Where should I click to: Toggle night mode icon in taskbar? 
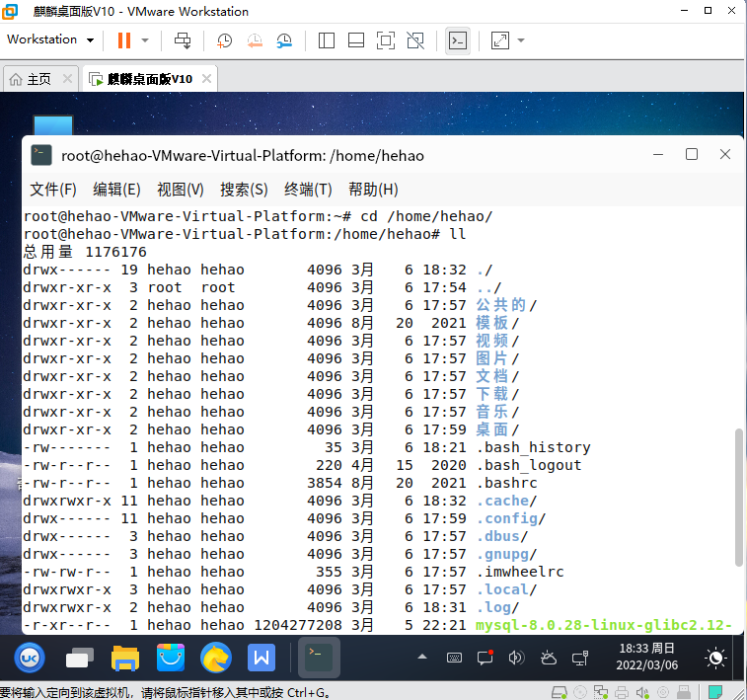715,659
